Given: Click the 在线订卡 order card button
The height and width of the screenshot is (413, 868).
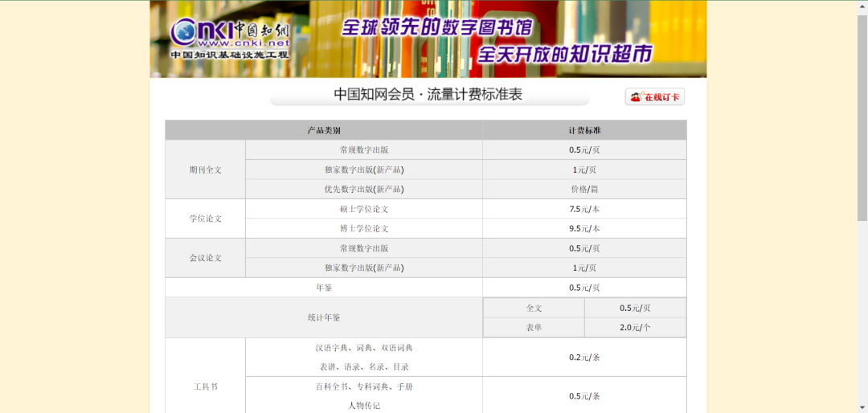Looking at the screenshot, I should (x=655, y=97).
